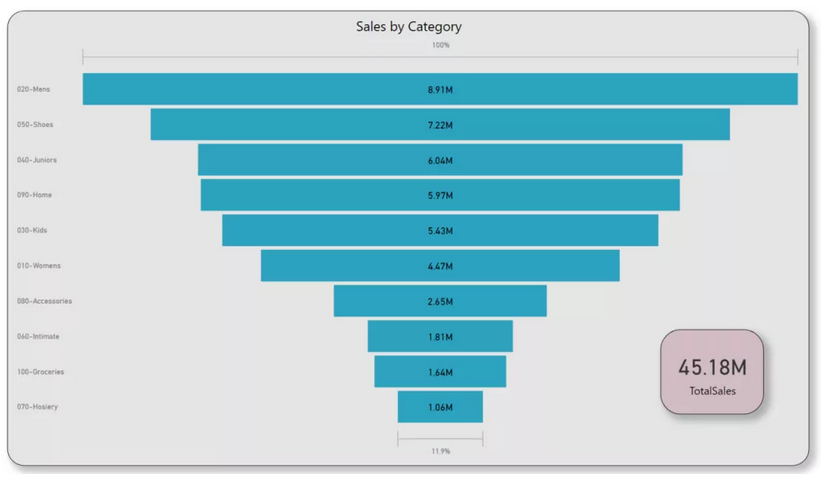Click the 020-Mens funnel bar showing 8.91M
This screenshot has width=823, height=477.
pos(440,89)
